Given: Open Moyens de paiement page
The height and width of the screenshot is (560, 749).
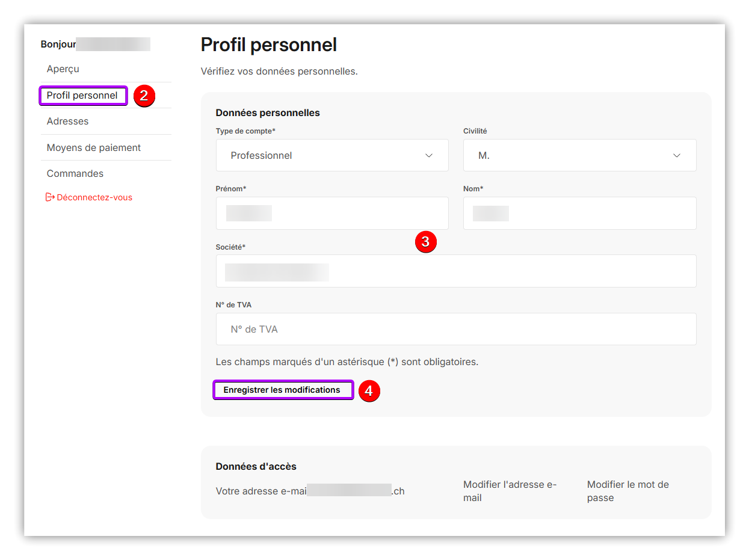Looking at the screenshot, I should tap(94, 148).
